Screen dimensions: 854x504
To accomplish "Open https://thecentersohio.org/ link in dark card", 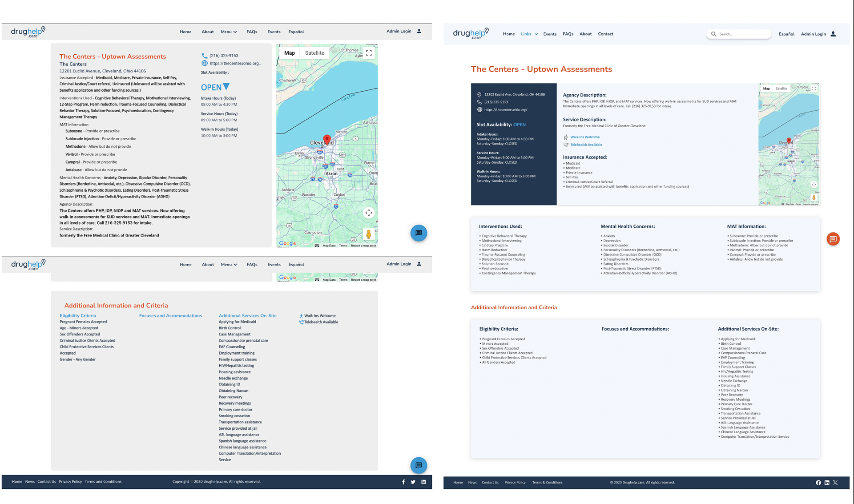I will coord(506,109).
